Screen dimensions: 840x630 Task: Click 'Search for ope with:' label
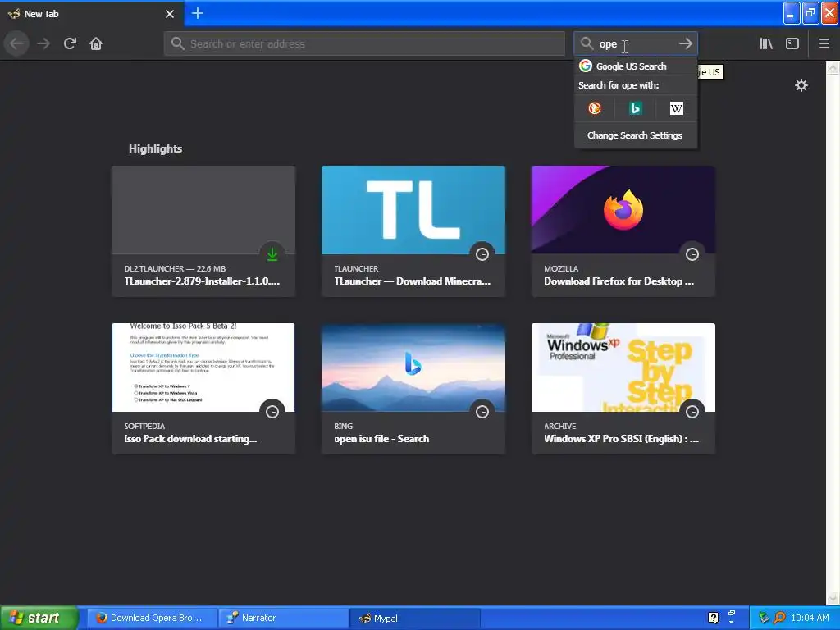pos(619,85)
